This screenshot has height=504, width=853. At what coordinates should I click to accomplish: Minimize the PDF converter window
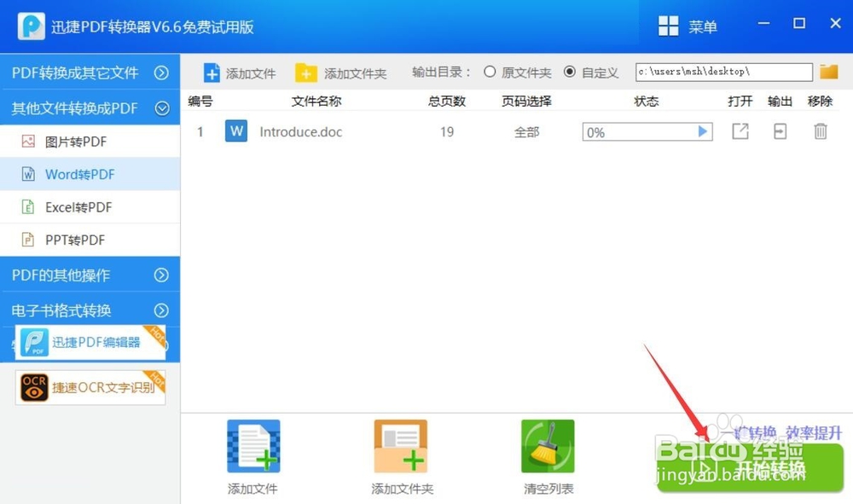pos(763,23)
